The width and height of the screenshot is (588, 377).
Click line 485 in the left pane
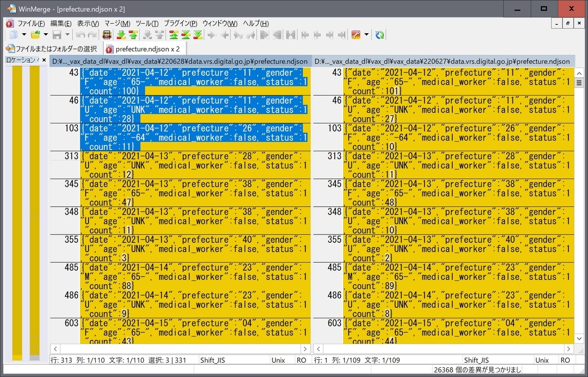(195, 277)
